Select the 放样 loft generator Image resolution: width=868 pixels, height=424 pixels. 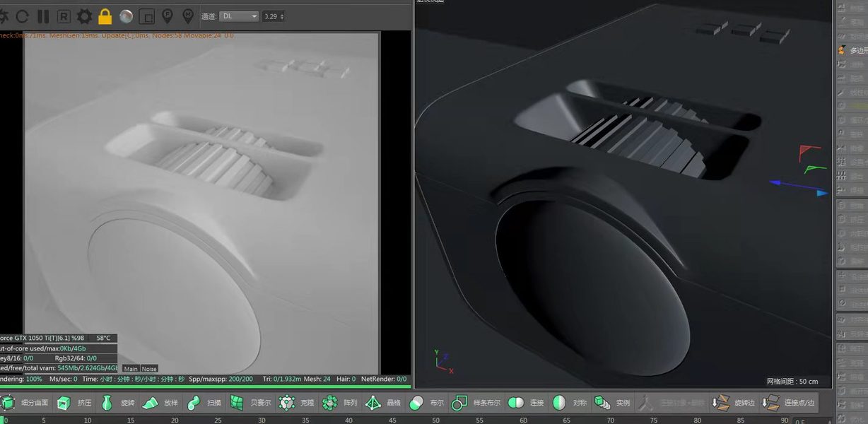(x=161, y=403)
